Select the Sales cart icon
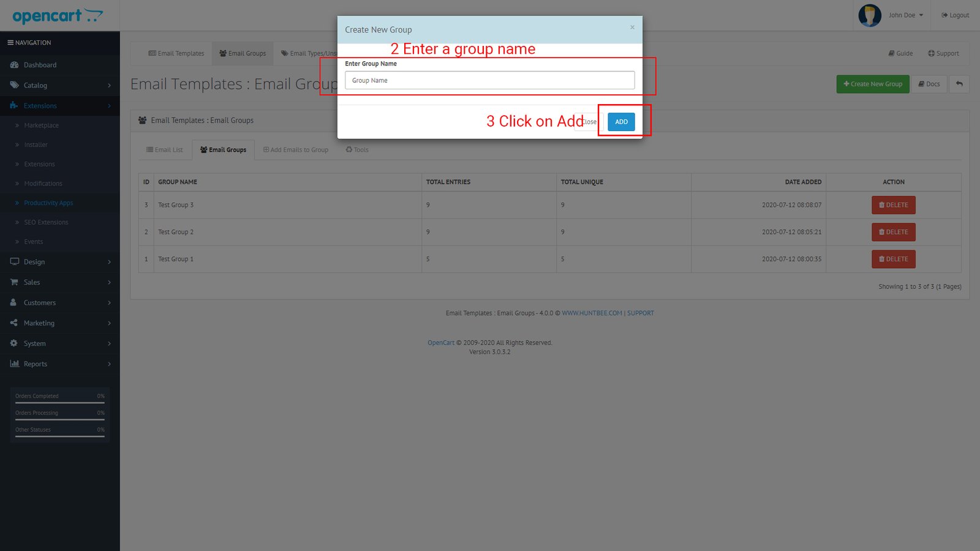The height and width of the screenshot is (551, 980). (x=14, y=282)
